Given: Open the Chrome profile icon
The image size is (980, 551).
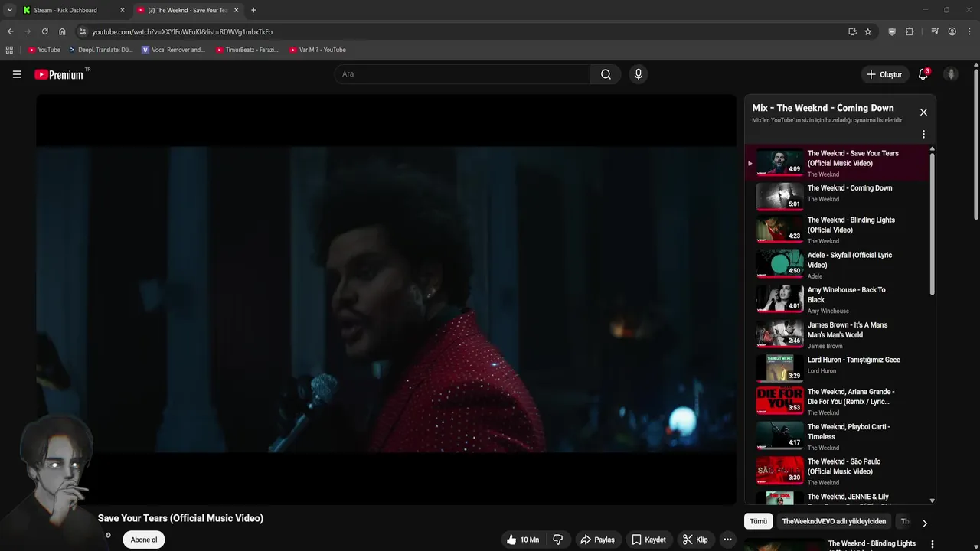Looking at the screenshot, I should (952, 31).
